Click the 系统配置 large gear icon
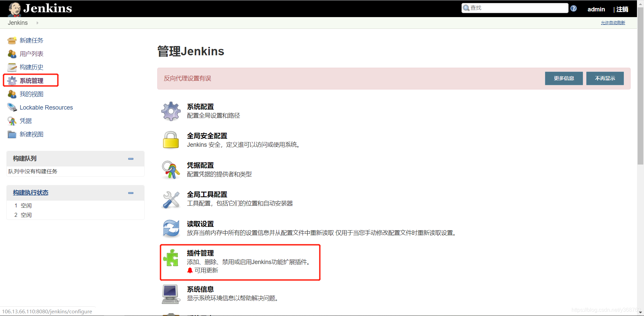The height and width of the screenshot is (316, 644). tap(171, 111)
